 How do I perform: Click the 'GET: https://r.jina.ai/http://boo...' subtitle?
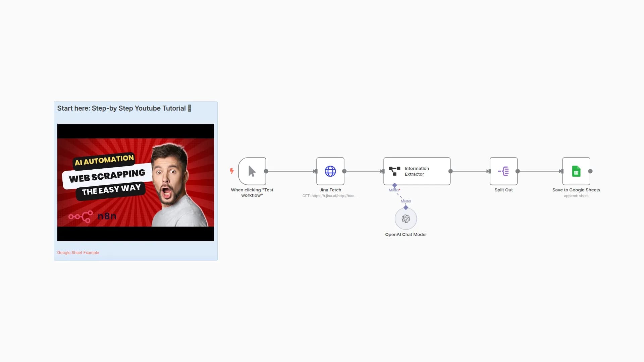[330, 196]
